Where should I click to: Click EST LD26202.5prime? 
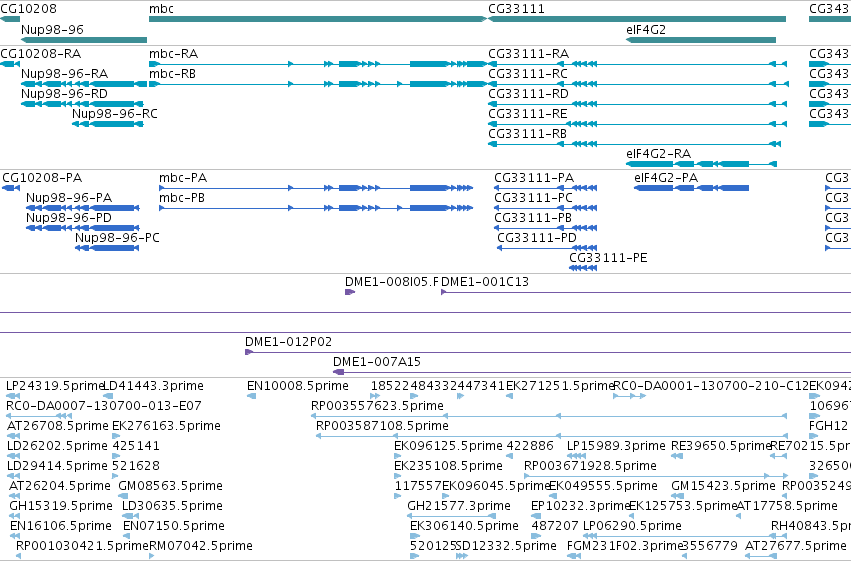click(13, 456)
